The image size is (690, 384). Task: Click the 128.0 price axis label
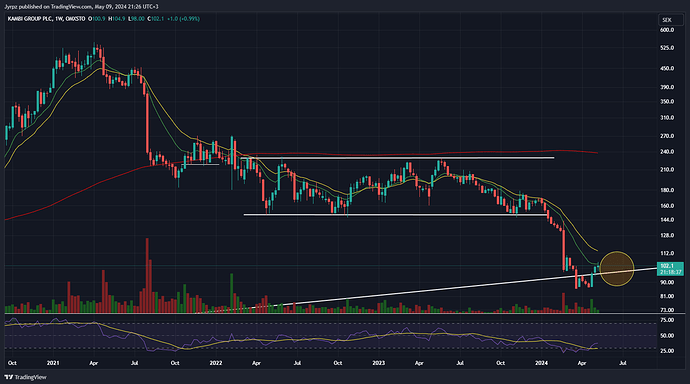click(x=667, y=235)
